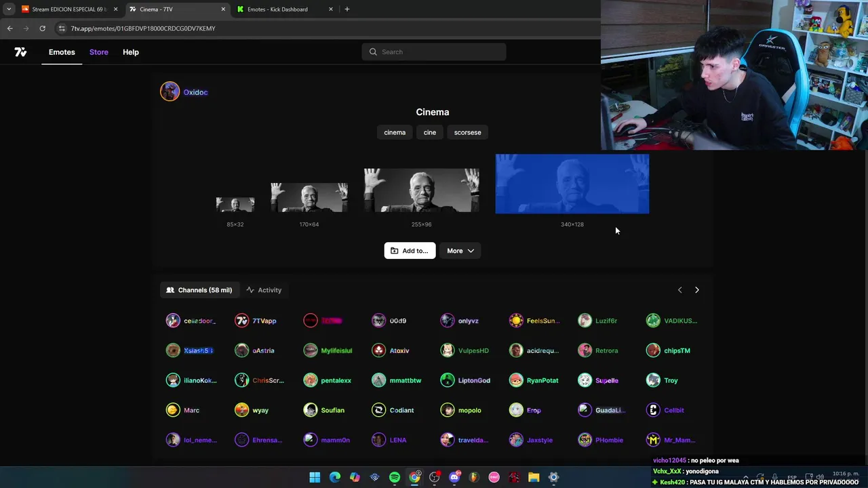The width and height of the screenshot is (868, 488).
Task: Open Oxidoc's profile link
Action: click(x=195, y=92)
